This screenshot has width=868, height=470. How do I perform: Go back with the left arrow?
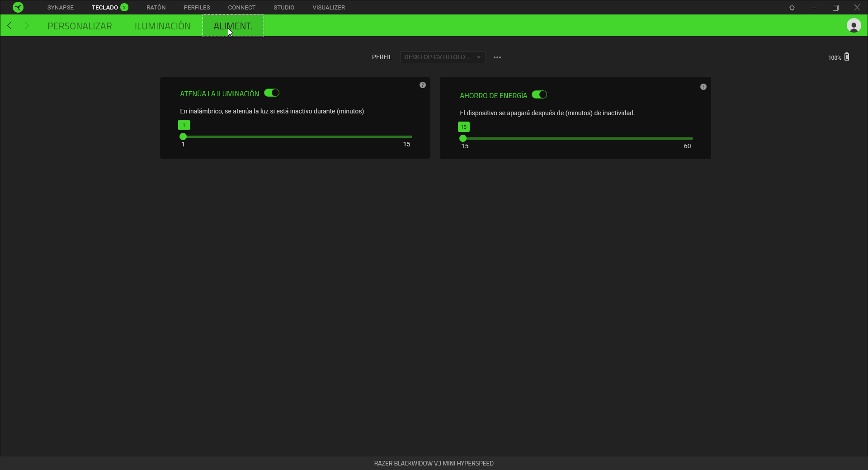coord(10,26)
